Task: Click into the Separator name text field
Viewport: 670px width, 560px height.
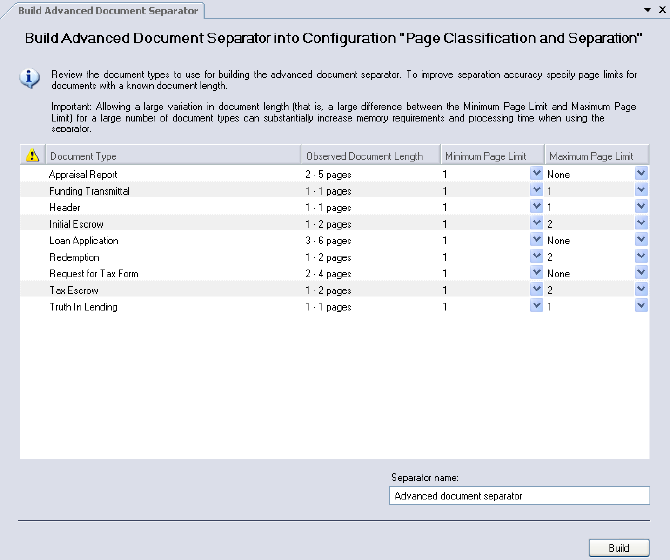Action: point(518,496)
